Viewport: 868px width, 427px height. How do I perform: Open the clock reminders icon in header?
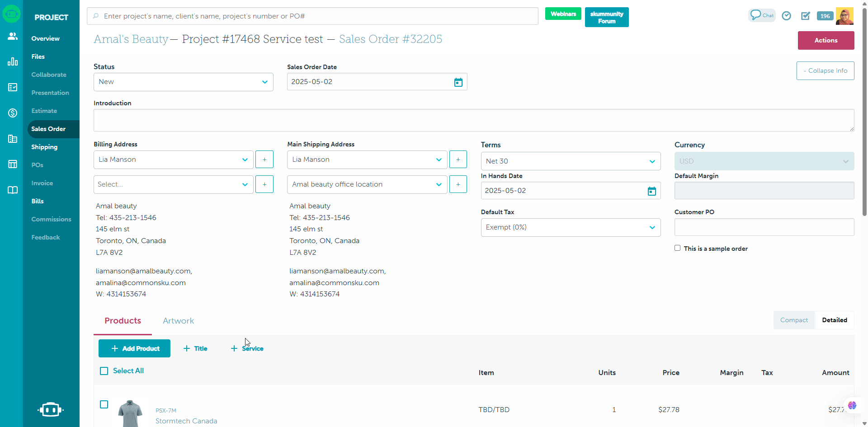coord(787,16)
